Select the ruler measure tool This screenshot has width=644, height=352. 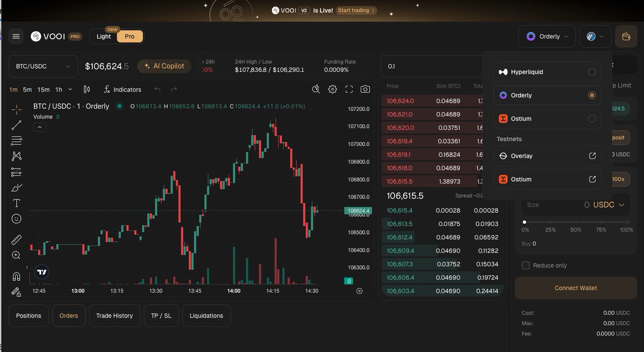(17, 240)
